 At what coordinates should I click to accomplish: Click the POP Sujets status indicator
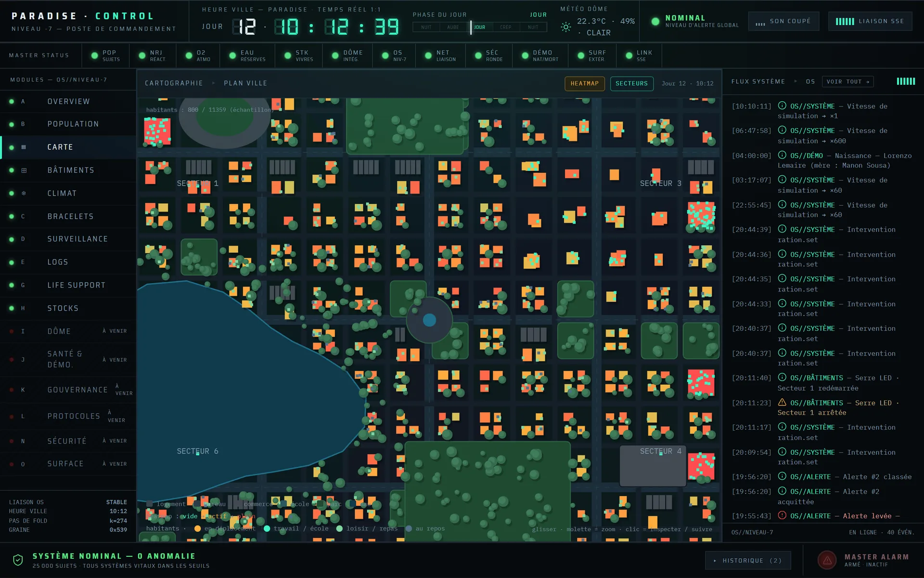click(105, 55)
